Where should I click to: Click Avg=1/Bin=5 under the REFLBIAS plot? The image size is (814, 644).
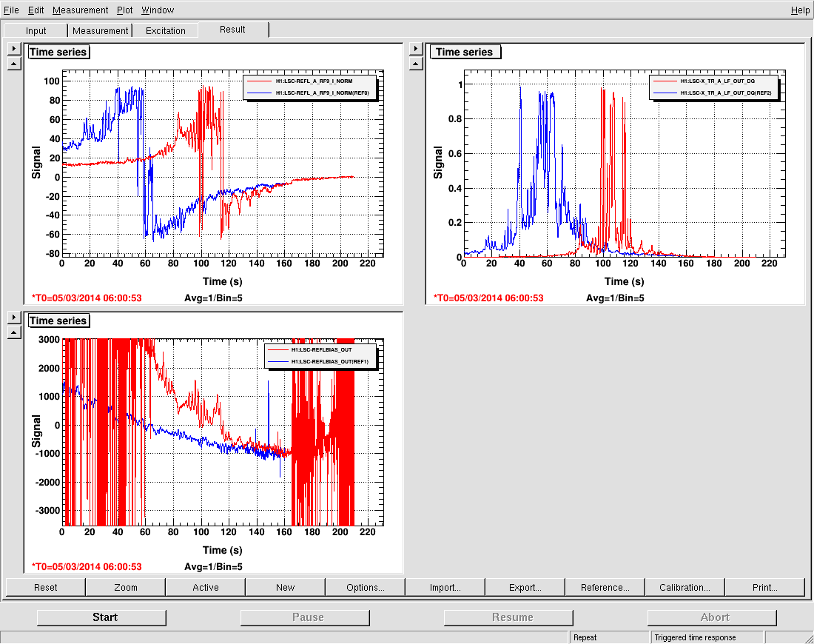click(213, 566)
